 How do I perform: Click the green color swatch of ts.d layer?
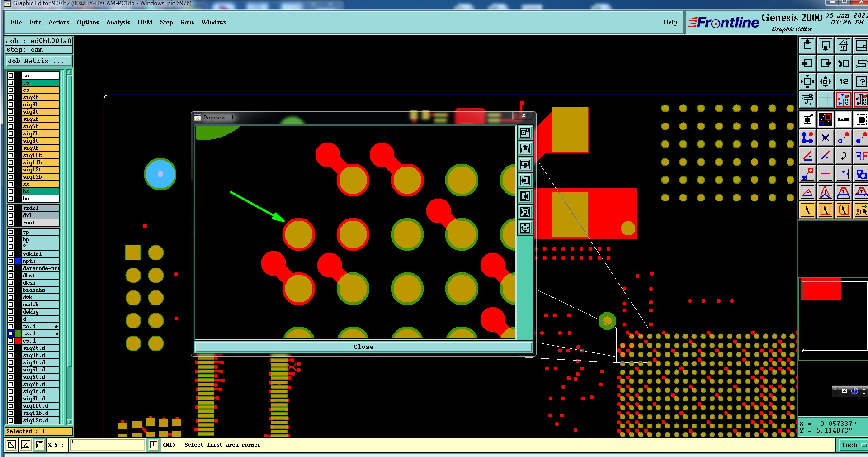click(x=18, y=333)
